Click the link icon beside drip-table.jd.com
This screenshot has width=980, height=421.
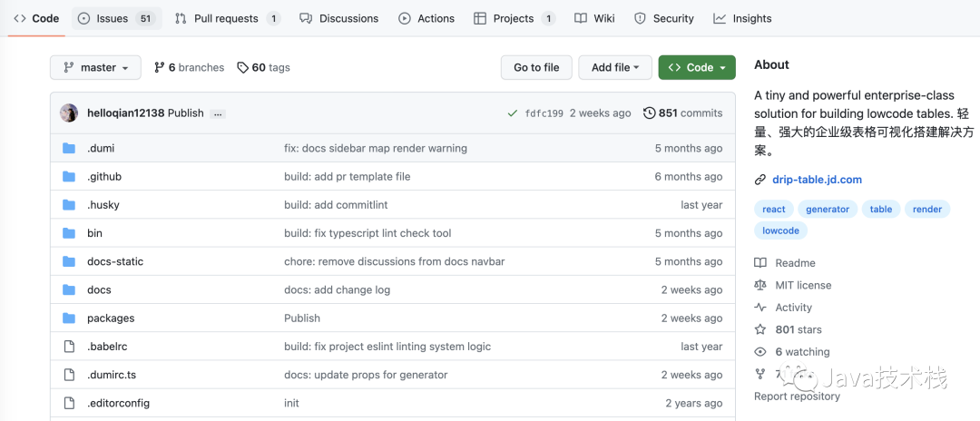pos(760,180)
